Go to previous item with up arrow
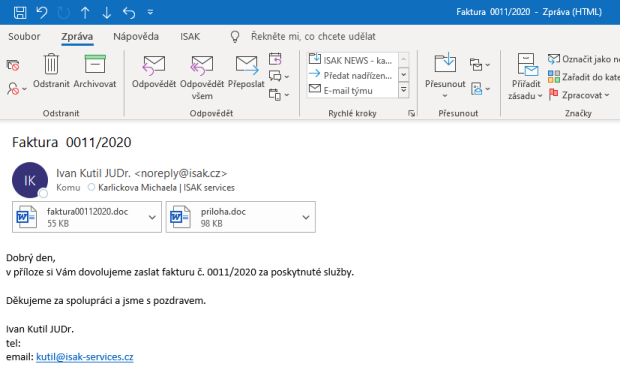The image size is (620, 391). (85, 13)
